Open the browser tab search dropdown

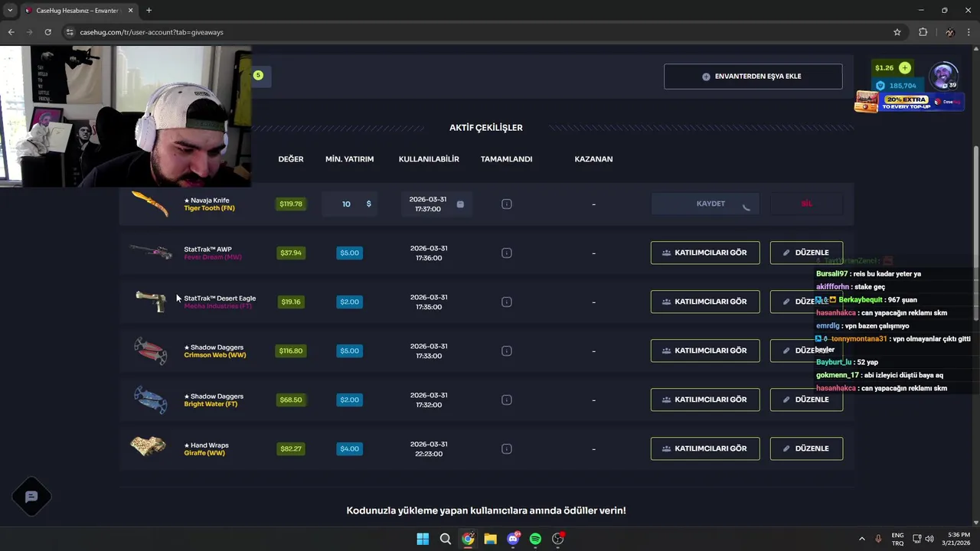click(x=10, y=11)
